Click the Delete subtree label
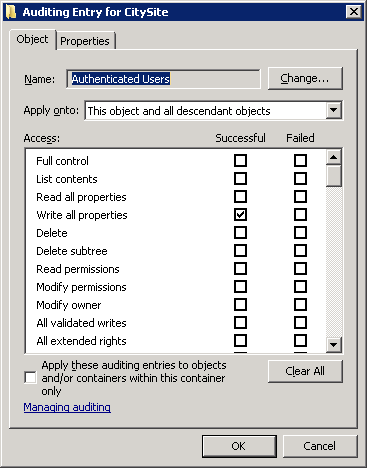 pyautogui.click(x=72, y=251)
